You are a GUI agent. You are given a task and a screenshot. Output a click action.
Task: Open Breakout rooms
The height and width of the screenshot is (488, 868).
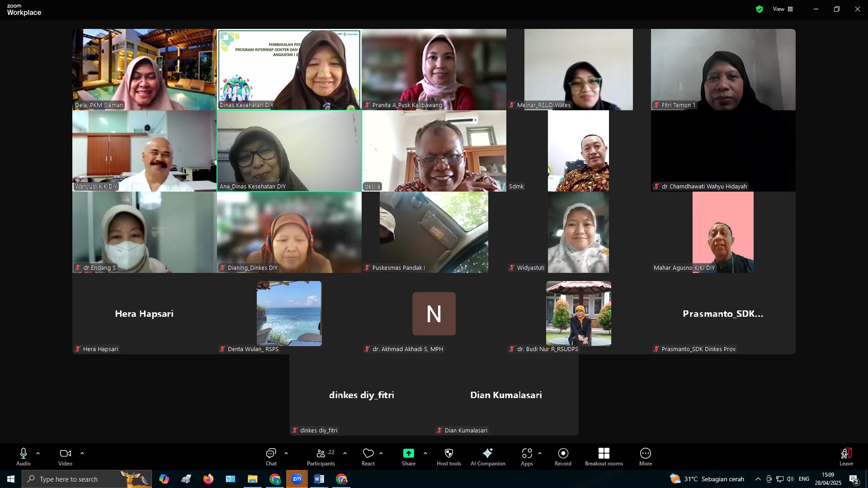[604, 457]
